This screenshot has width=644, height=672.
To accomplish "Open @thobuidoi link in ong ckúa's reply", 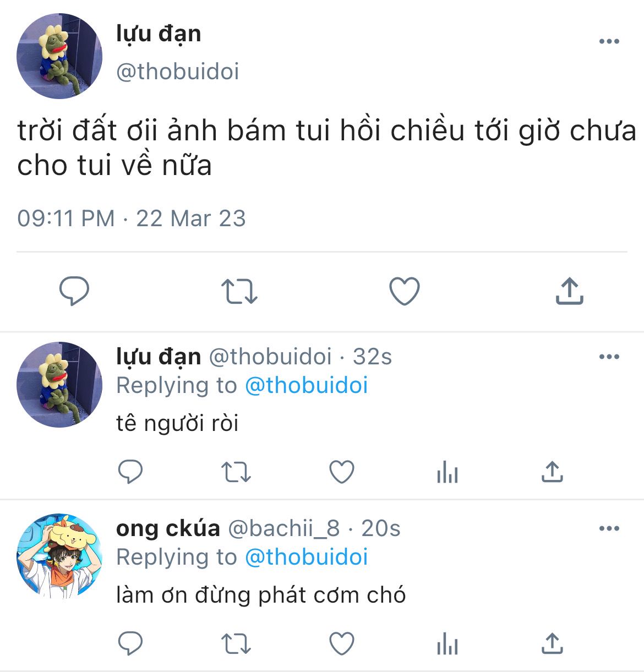I will [x=306, y=557].
